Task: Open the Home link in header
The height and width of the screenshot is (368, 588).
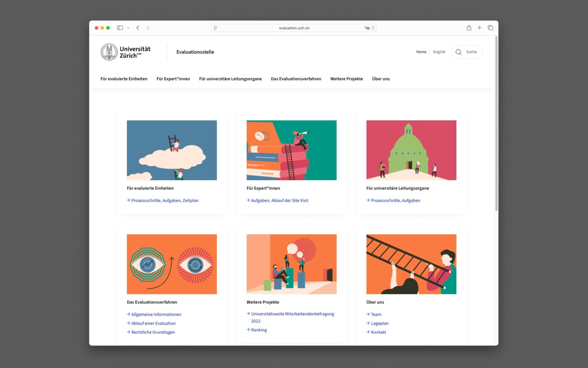Action: pos(421,52)
